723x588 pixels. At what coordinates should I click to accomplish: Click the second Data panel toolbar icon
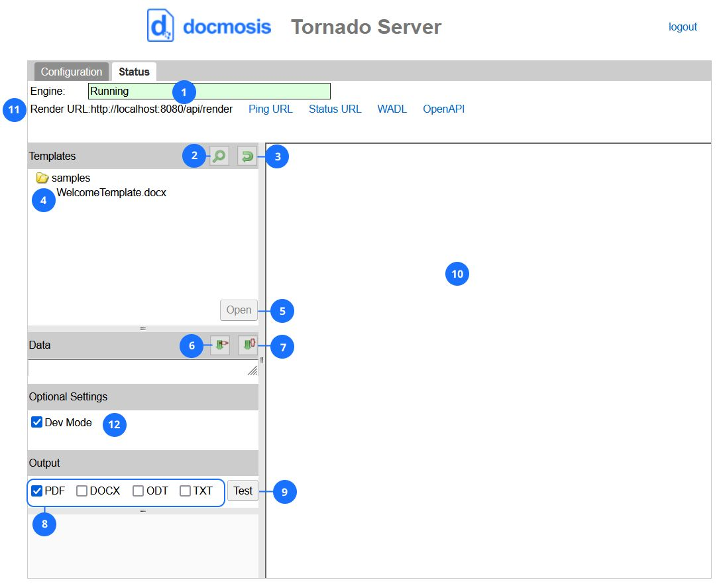tap(248, 345)
